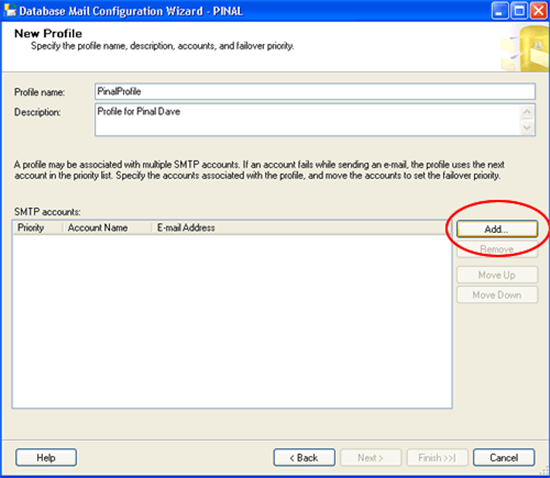
Task: Click the 'Description:' label
Action: click(37, 112)
